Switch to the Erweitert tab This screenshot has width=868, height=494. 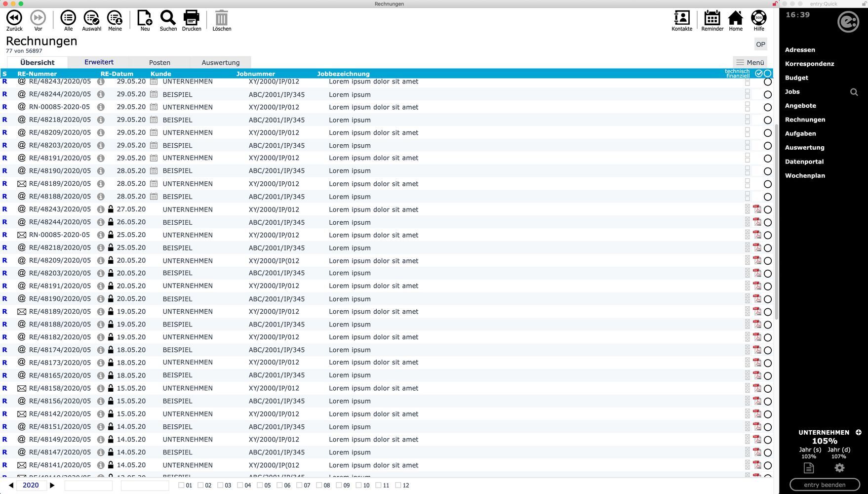(99, 62)
